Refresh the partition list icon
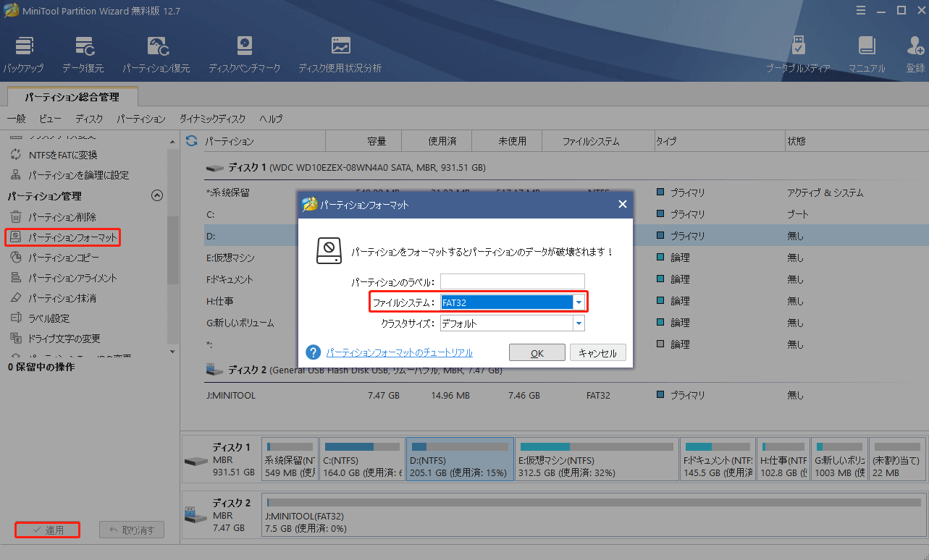Image resolution: width=929 pixels, height=560 pixels. click(192, 141)
